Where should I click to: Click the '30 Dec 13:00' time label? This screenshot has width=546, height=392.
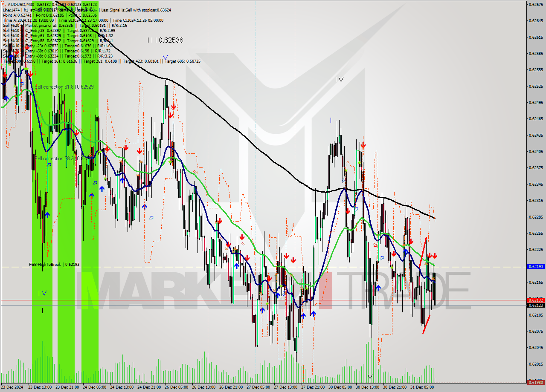368,387
